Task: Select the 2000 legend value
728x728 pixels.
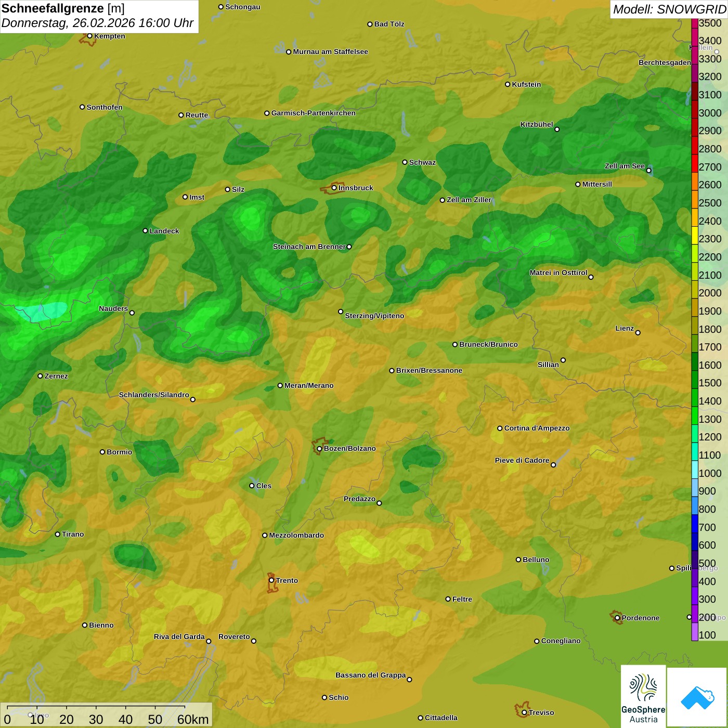Action: [x=710, y=293]
